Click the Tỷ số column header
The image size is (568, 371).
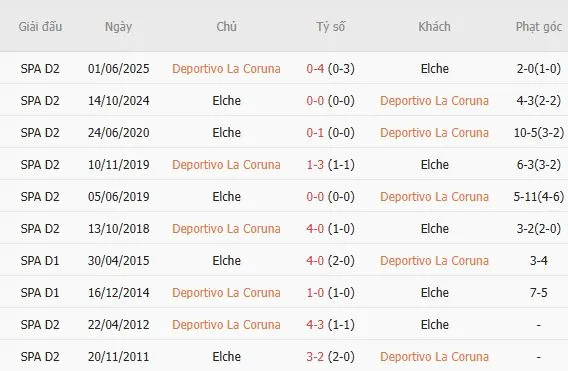coord(330,27)
